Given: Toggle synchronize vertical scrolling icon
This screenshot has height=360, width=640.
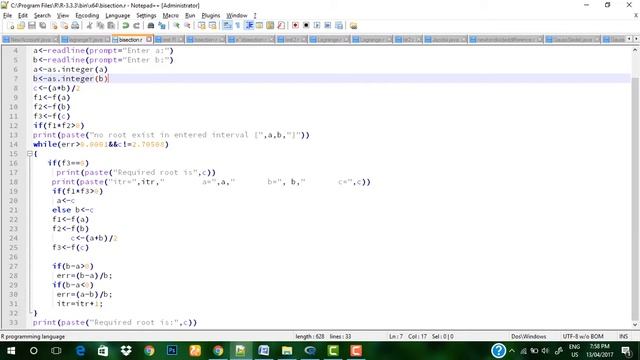Looking at the screenshot, I should [x=202, y=26].
